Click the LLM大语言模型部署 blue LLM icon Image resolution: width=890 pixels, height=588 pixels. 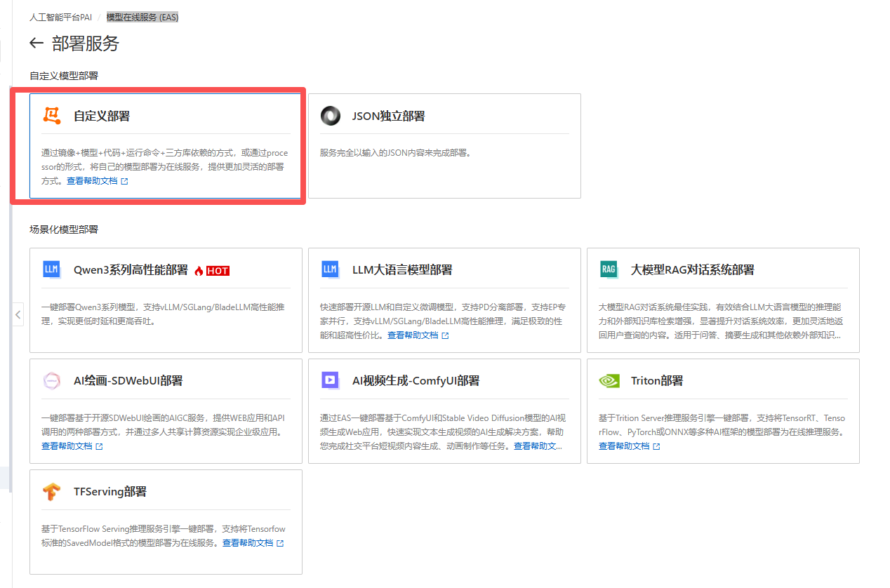click(330, 269)
